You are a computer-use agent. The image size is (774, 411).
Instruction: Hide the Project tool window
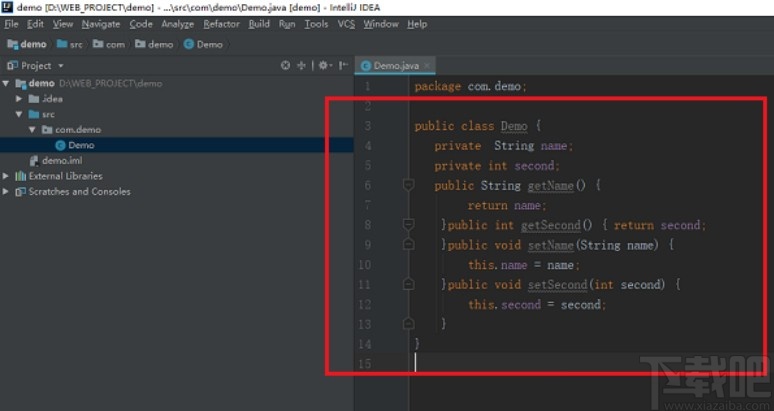tap(344, 65)
